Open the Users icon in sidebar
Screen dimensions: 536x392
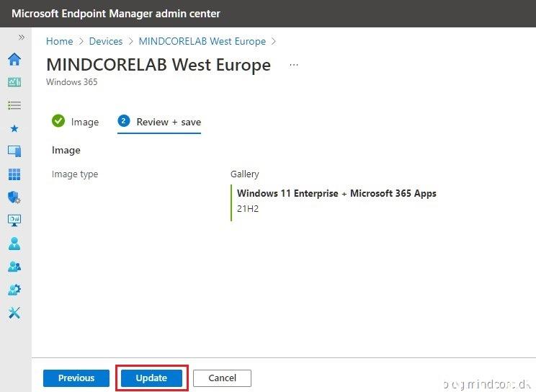click(x=14, y=244)
